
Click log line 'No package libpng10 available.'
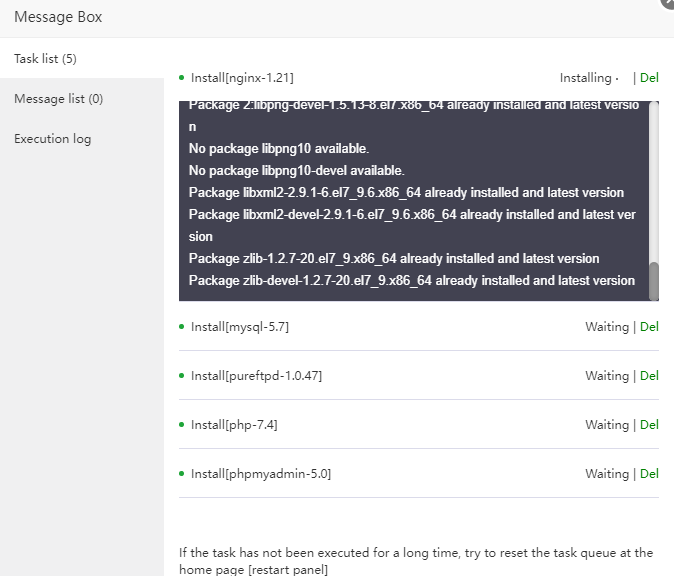[279, 149]
